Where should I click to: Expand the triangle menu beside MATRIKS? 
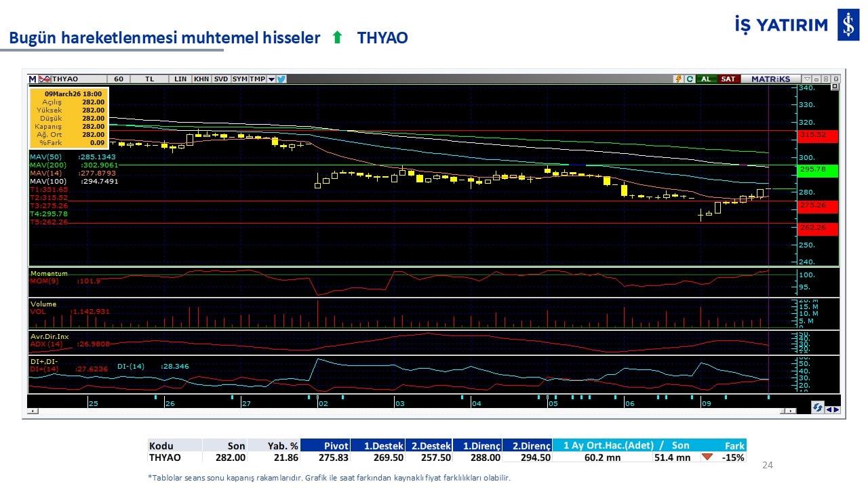point(806,79)
